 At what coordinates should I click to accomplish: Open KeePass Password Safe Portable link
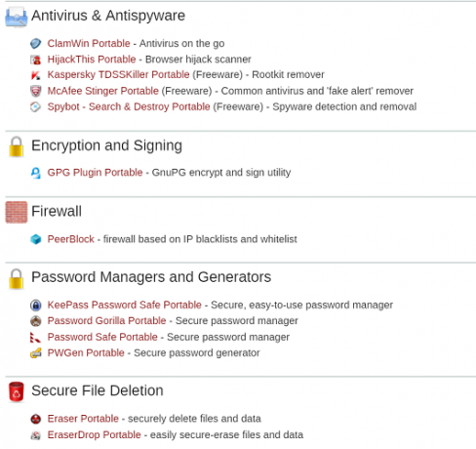click(x=125, y=305)
